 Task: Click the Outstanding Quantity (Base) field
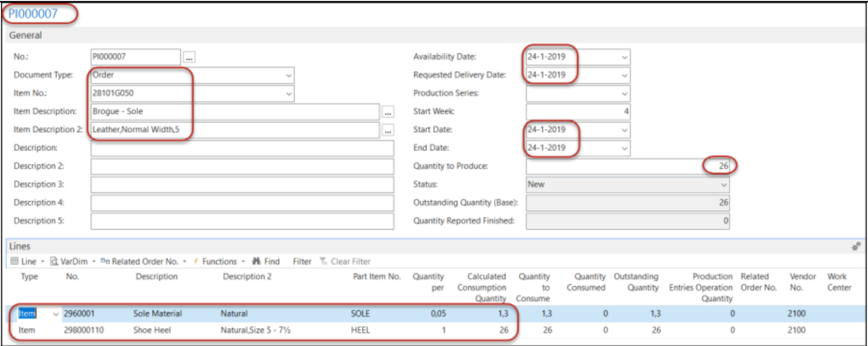(x=627, y=203)
